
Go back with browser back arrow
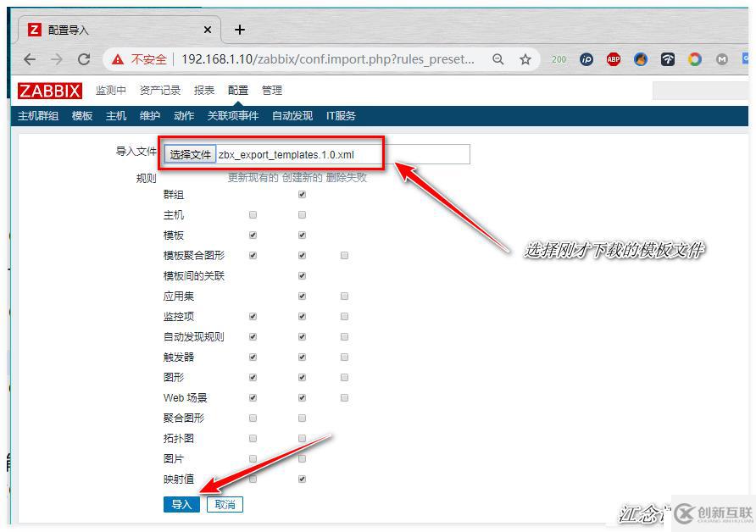(30, 59)
